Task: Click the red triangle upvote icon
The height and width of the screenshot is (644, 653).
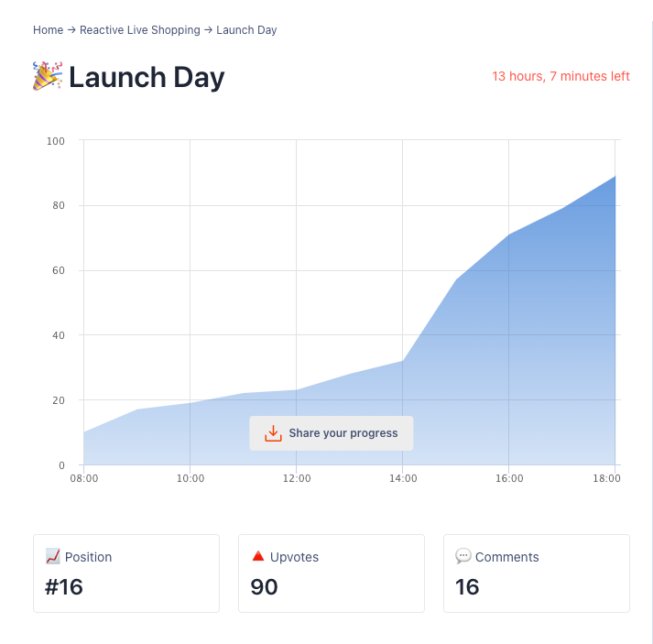Action: pos(258,556)
